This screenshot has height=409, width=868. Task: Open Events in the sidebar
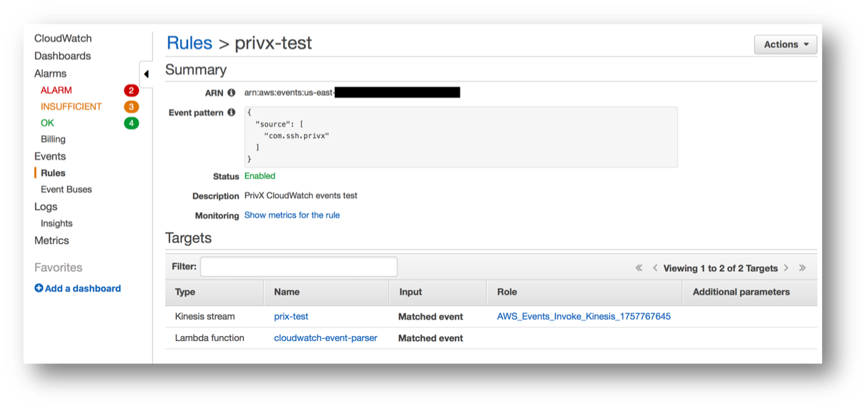point(50,157)
